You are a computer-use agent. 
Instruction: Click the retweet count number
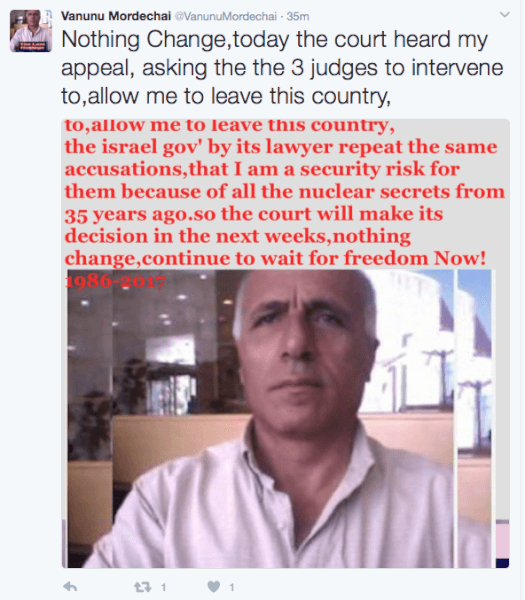click(163, 587)
